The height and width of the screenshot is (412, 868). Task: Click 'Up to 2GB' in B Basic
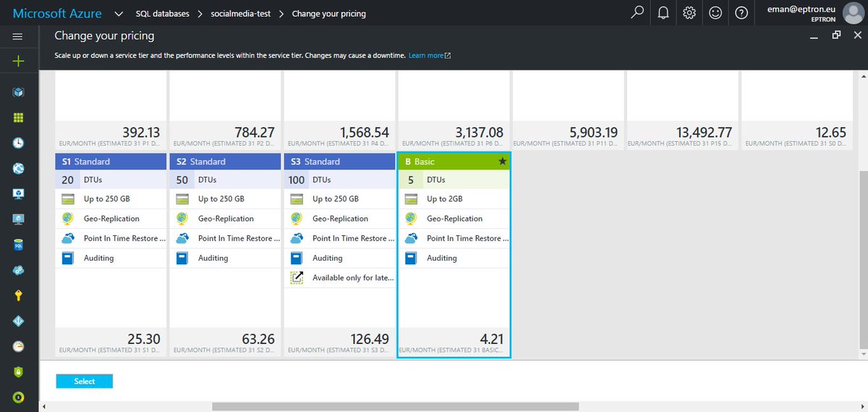pos(444,199)
